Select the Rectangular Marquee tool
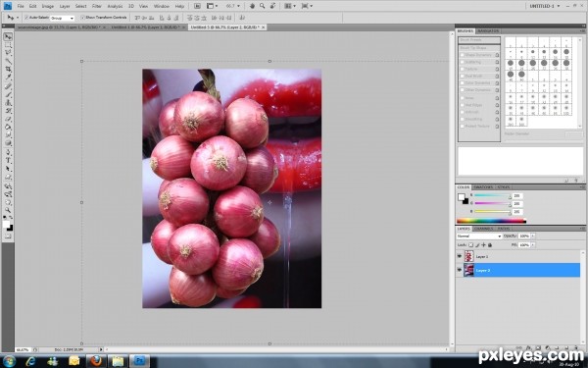 point(8,45)
